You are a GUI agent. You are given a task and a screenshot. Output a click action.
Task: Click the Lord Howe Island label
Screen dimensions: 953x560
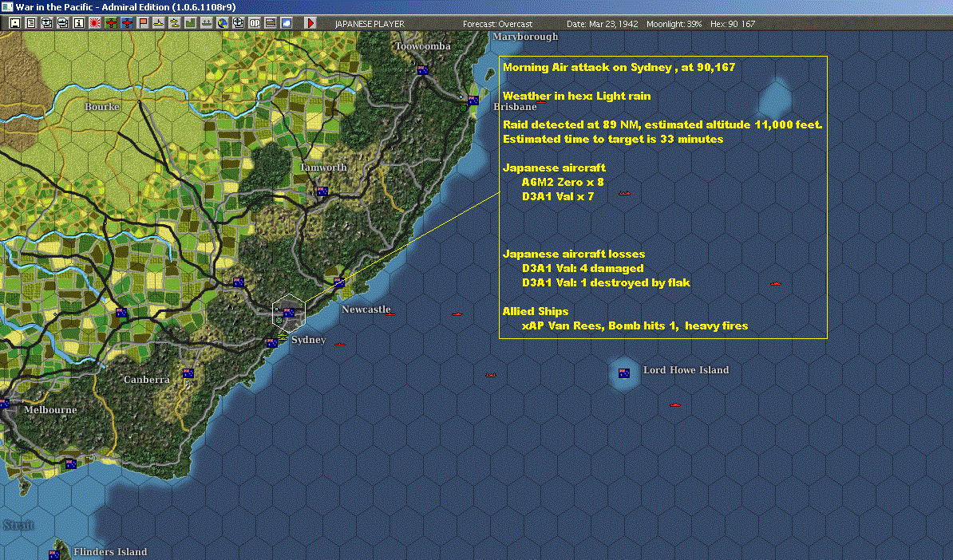coord(686,370)
